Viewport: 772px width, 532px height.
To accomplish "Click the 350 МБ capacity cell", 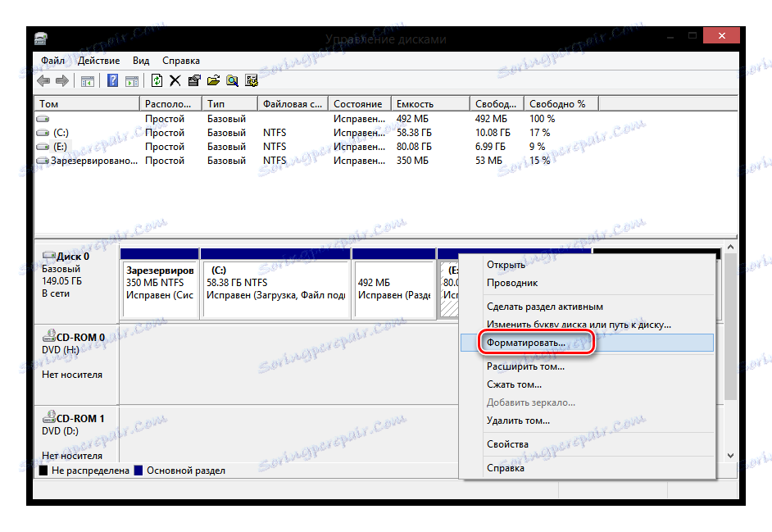I will [412, 161].
